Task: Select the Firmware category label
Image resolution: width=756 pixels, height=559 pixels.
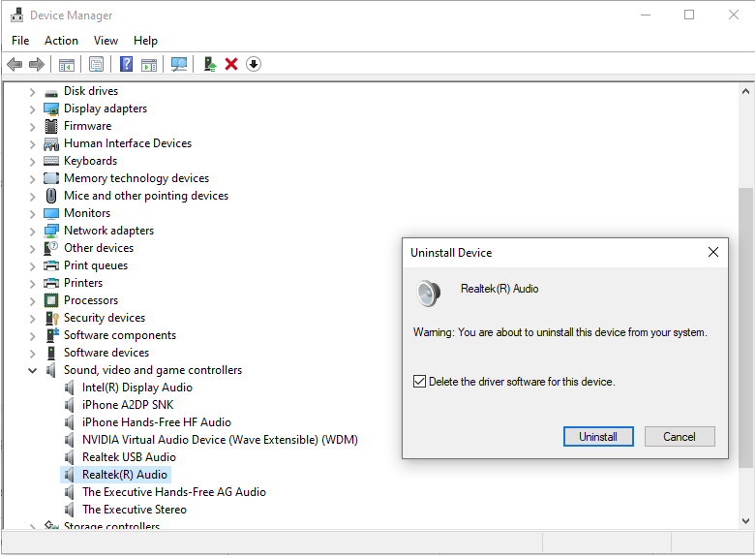Action: [88, 126]
